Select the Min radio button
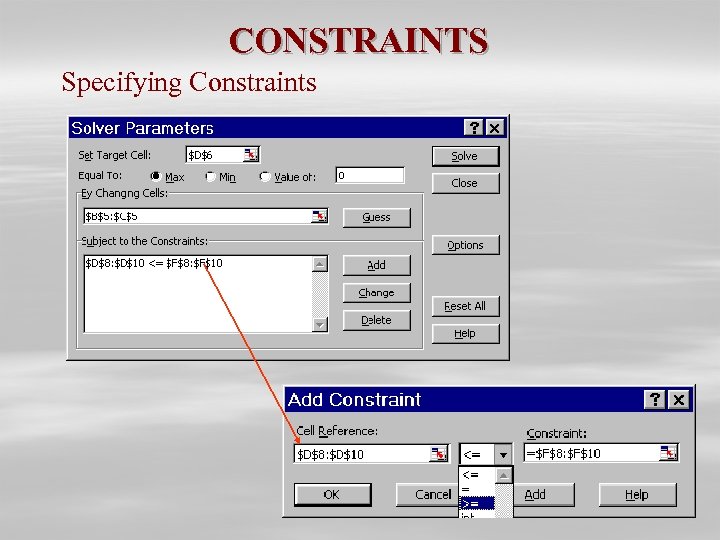This screenshot has height=540, width=720. (210, 176)
